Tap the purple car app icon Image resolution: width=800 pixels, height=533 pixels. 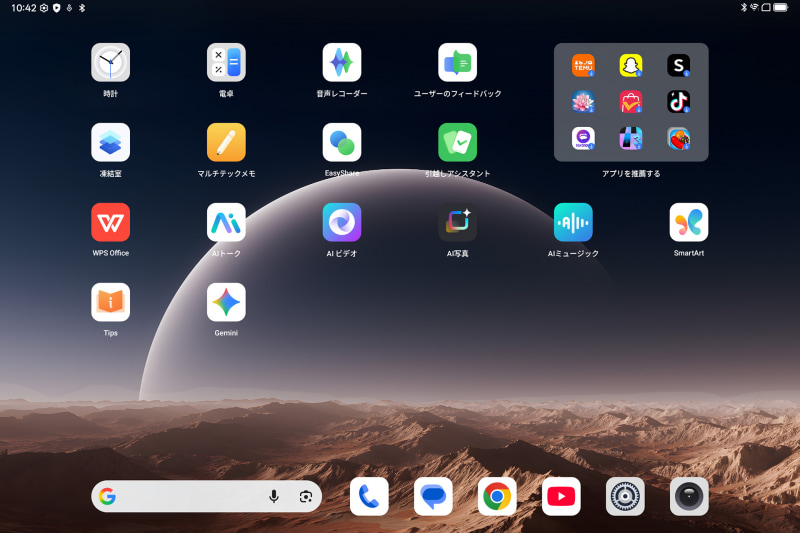583,138
